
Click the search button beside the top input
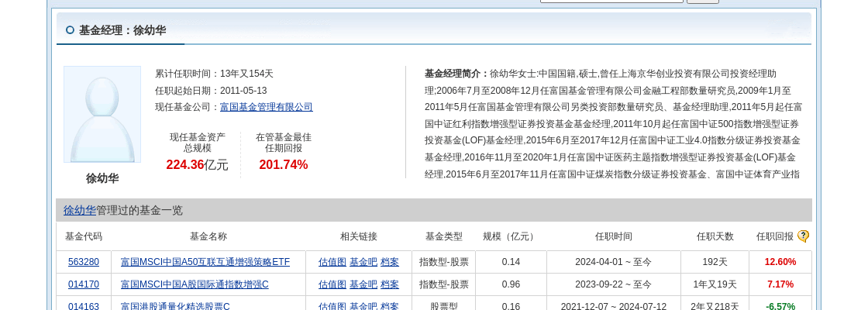pyautogui.click(x=703, y=1)
